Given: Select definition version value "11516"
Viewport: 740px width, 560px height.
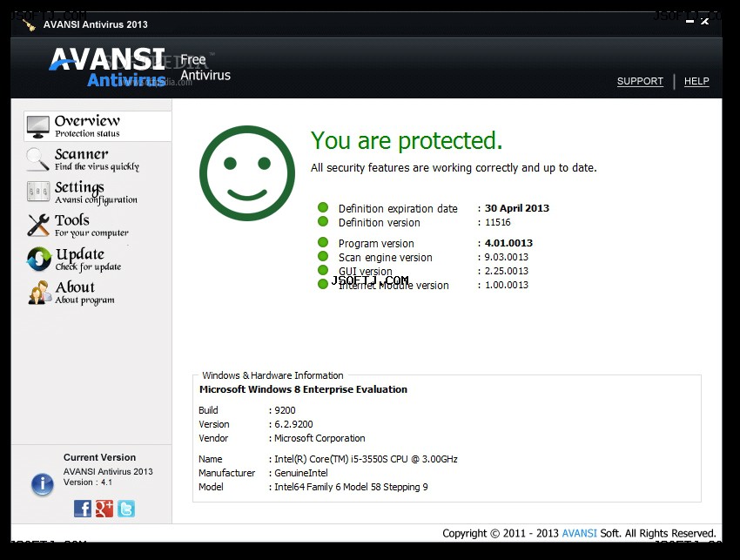Looking at the screenshot, I should (x=497, y=222).
